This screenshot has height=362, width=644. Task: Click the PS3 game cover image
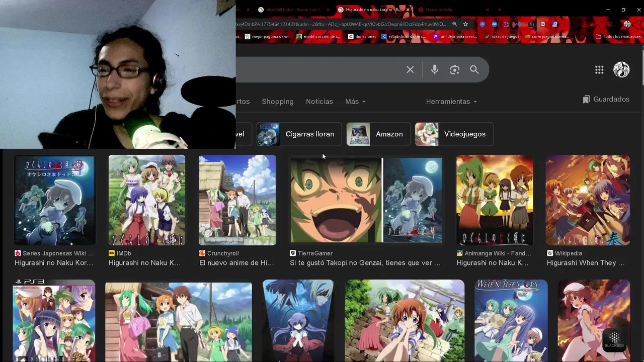coord(54,321)
